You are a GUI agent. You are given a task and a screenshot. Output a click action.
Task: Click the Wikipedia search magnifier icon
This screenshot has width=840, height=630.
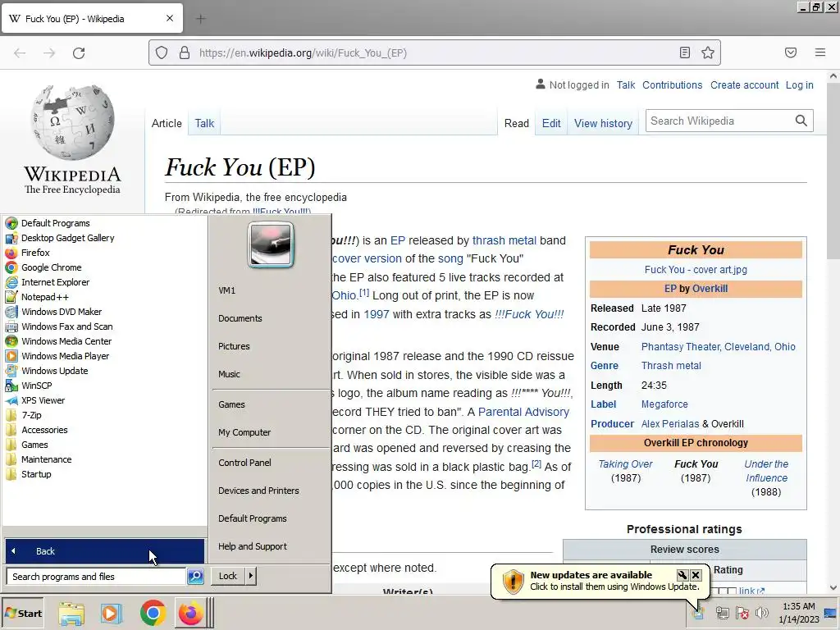point(801,121)
